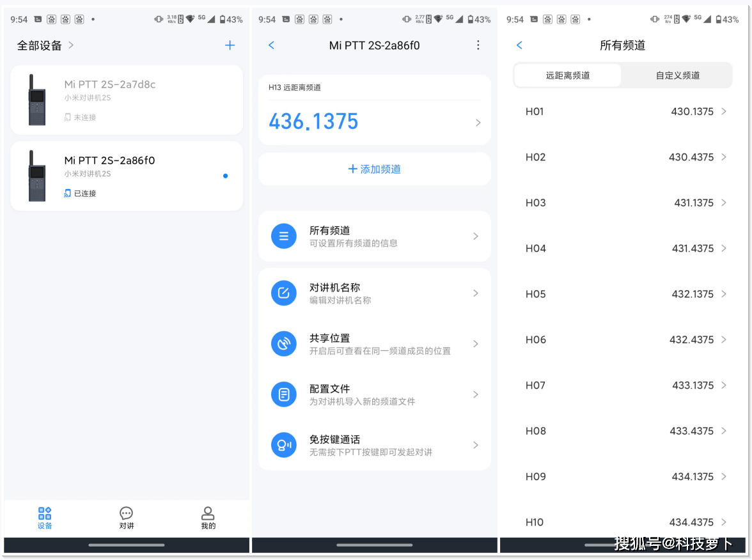Tap the 添加频道 button
The height and width of the screenshot is (560, 752).
click(375, 169)
